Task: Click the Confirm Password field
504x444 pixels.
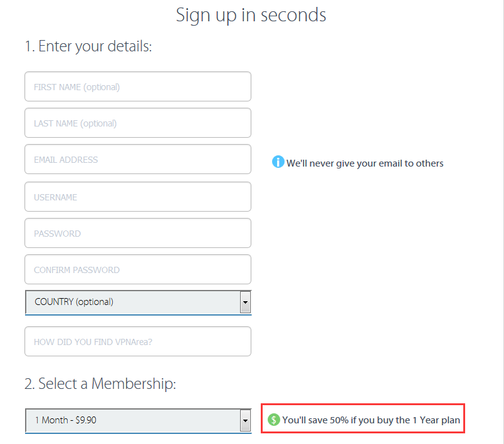Action: tap(138, 269)
